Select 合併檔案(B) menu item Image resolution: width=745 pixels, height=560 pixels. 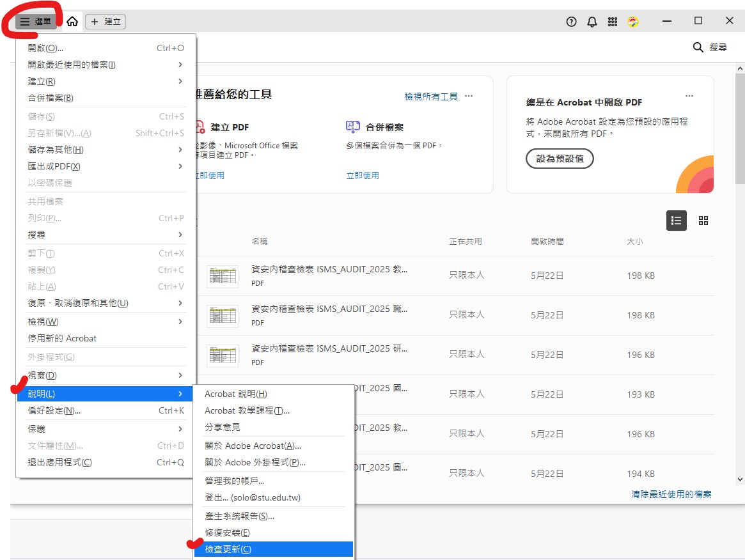pyautogui.click(x=106, y=98)
